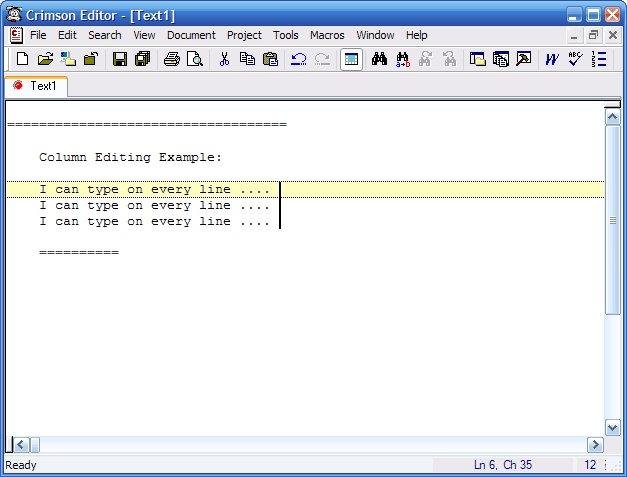Open Find with the binoculars icon
The height and width of the screenshot is (477, 627).
pyautogui.click(x=379, y=59)
